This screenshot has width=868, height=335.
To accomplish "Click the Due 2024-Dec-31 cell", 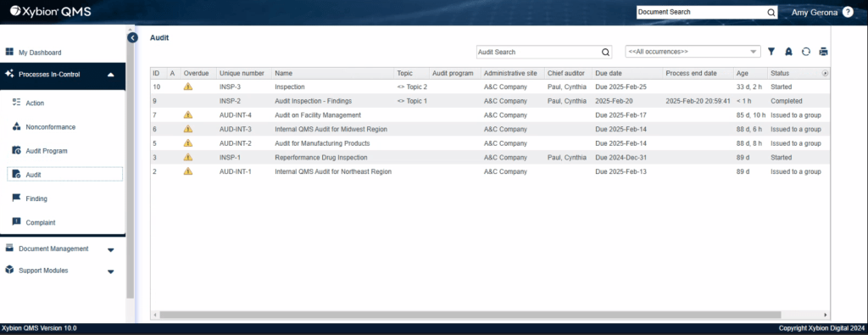I will pyautogui.click(x=620, y=157).
